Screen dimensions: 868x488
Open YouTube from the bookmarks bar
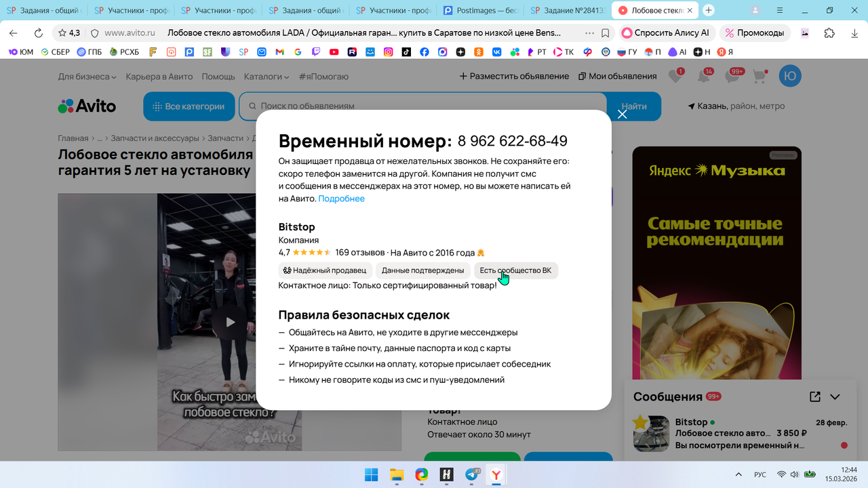click(333, 51)
